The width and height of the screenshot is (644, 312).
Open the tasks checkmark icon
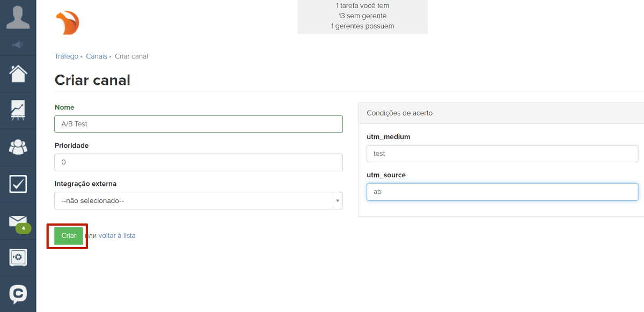click(x=18, y=184)
